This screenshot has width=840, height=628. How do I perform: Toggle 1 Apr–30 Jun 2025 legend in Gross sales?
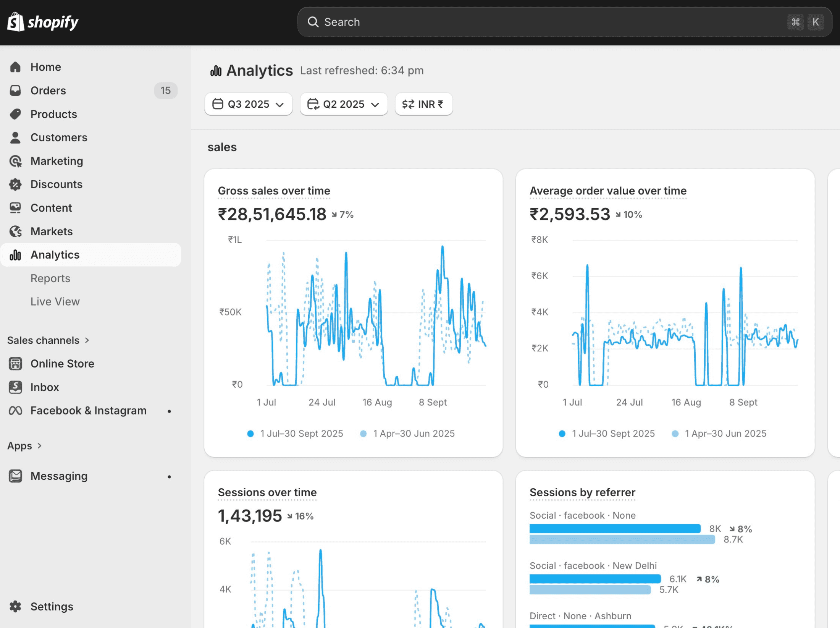(x=408, y=434)
